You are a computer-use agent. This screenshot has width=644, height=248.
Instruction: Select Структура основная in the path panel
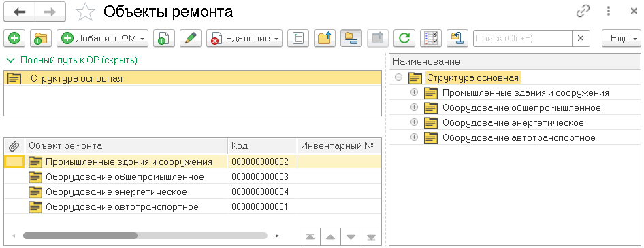pyautogui.click(x=193, y=78)
